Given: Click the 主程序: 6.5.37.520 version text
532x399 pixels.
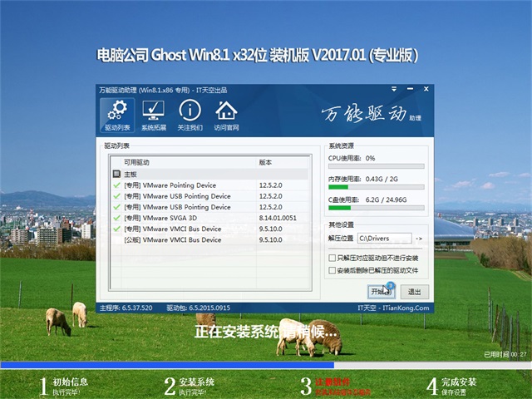Looking at the screenshot, I should (x=126, y=308).
